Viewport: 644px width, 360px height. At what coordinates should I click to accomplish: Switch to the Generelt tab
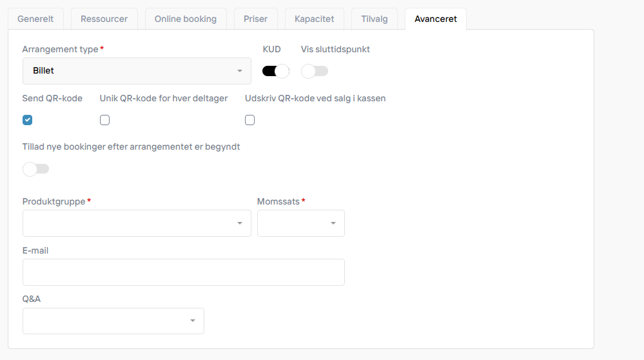[35, 19]
